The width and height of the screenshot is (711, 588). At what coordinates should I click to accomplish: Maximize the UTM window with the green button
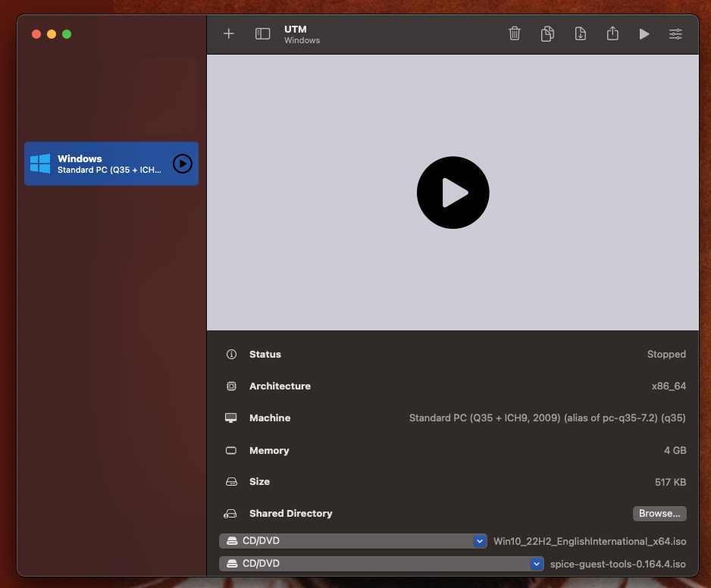(67, 34)
